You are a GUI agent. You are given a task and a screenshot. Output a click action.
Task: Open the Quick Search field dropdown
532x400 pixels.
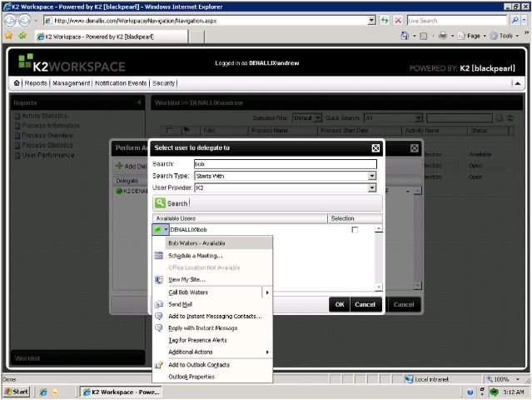(419, 117)
